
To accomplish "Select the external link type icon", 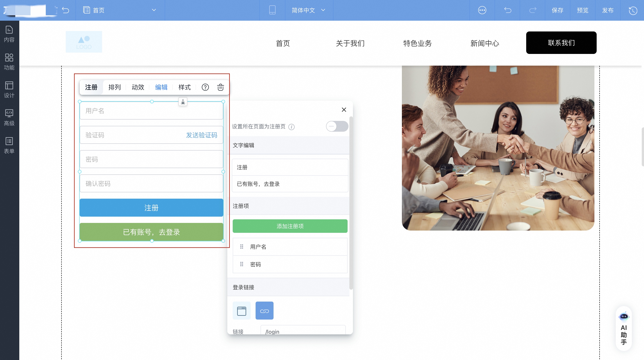I will click(x=264, y=311).
